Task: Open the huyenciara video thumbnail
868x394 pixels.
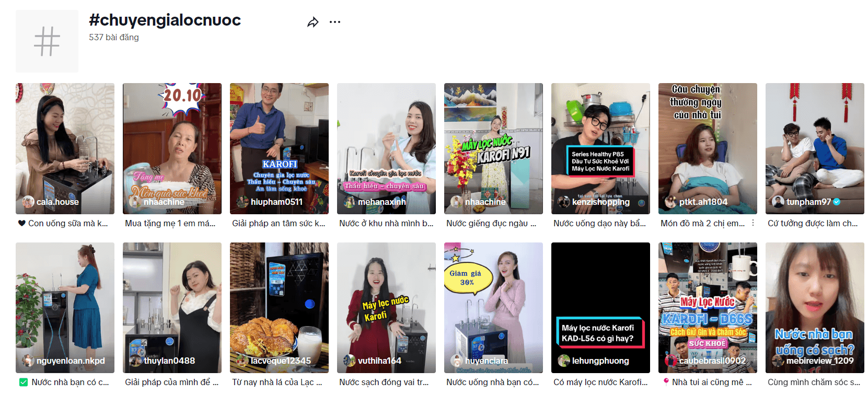Action: pyautogui.click(x=493, y=308)
